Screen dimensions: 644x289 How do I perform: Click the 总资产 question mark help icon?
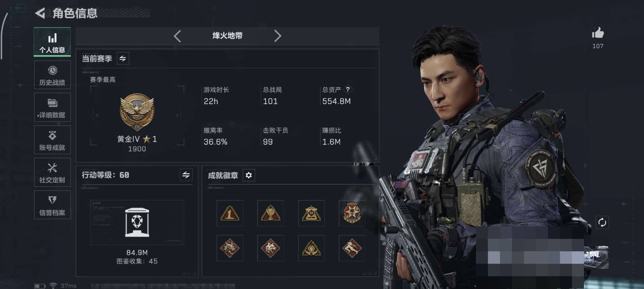(x=348, y=89)
